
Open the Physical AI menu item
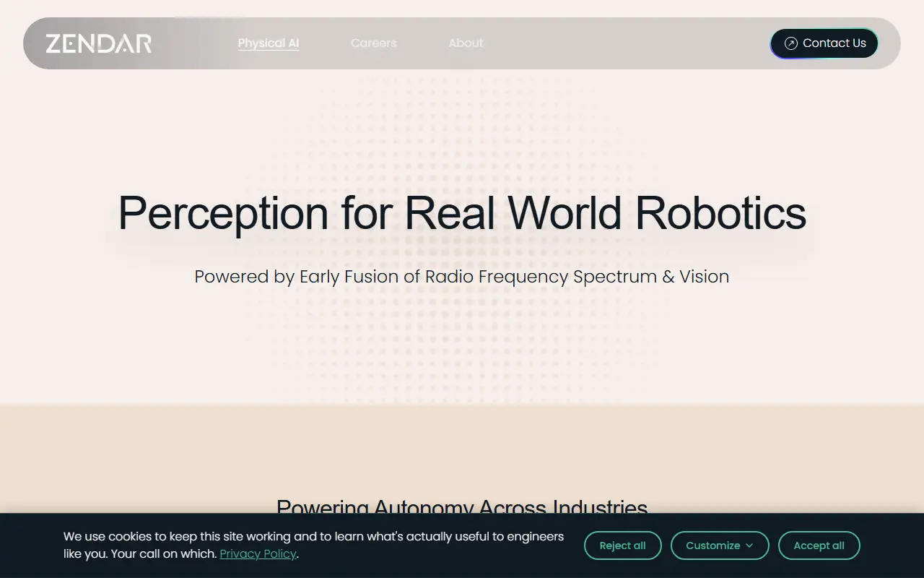click(x=269, y=43)
